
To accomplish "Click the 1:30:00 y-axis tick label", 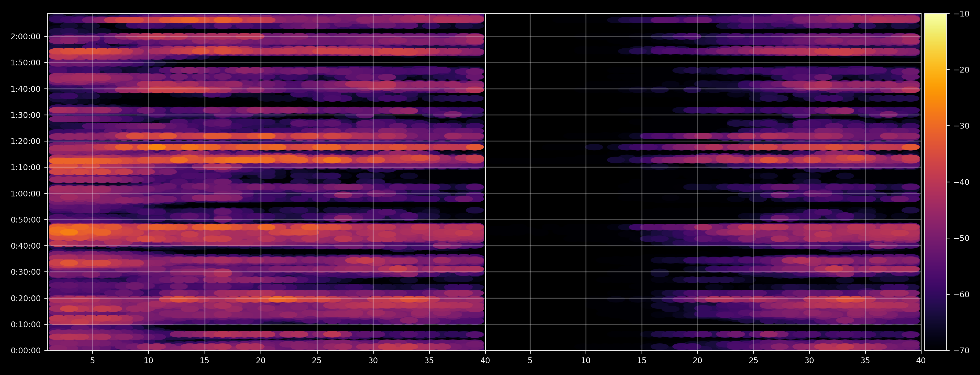I will point(26,115).
